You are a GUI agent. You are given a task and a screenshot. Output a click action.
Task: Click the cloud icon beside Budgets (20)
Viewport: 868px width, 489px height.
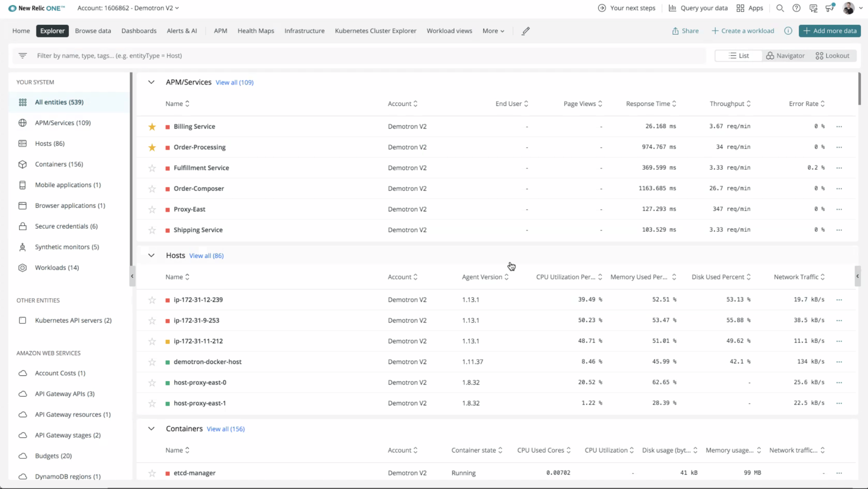pyautogui.click(x=23, y=456)
